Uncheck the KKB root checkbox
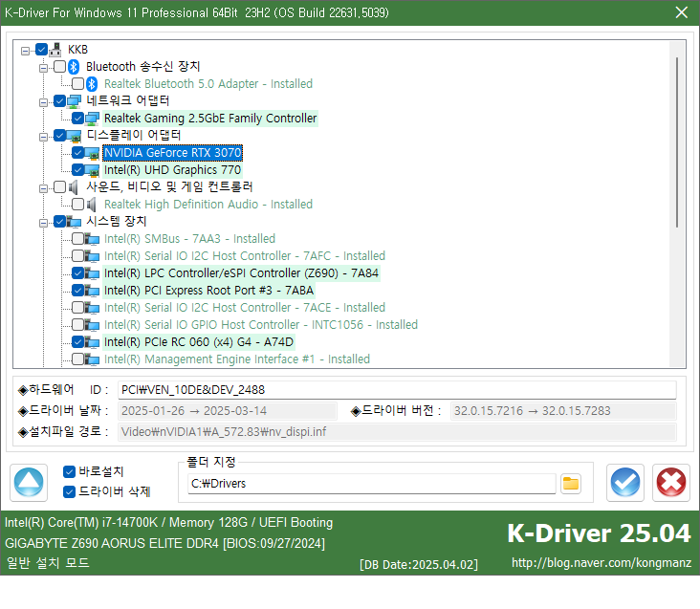The height and width of the screenshot is (609, 700). tap(41, 50)
